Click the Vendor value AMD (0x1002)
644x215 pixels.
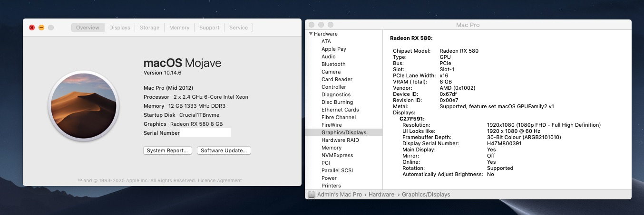[x=457, y=88]
